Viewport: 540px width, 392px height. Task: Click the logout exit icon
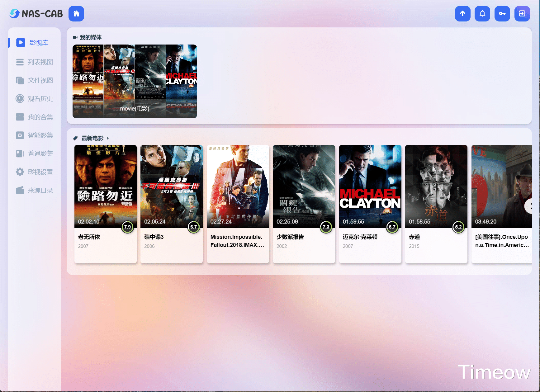522,14
